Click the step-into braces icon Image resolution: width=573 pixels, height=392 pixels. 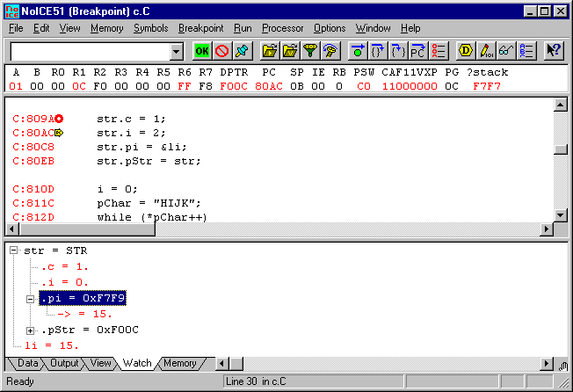click(x=398, y=51)
